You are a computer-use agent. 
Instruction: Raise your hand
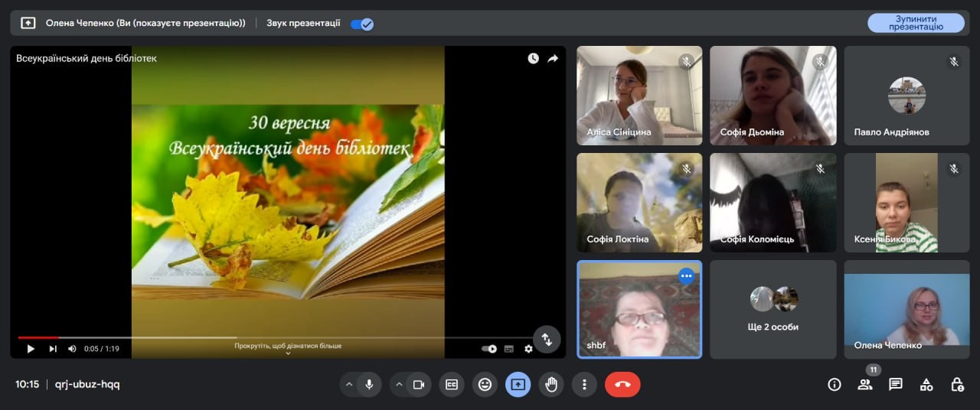(551, 385)
